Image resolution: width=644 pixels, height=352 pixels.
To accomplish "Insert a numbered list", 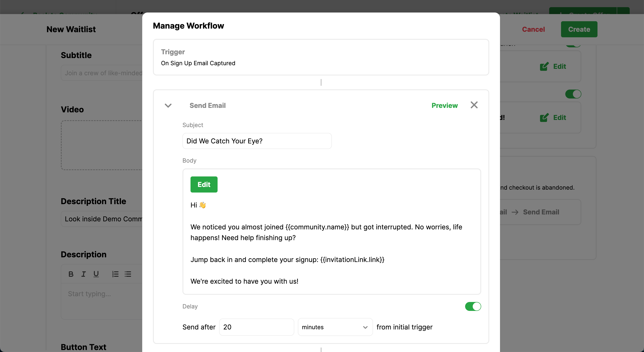I will (115, 274).
